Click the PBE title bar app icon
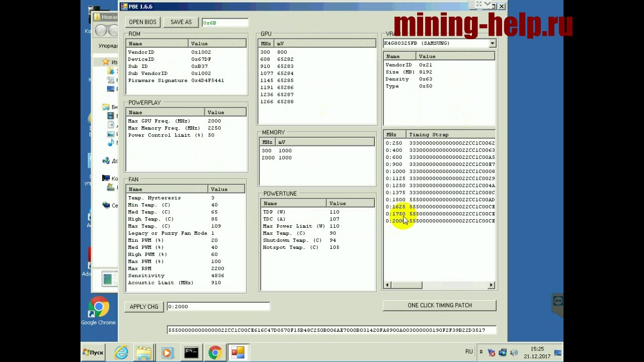The width and height of the screenshot is (644, 362). pos(124,7)
